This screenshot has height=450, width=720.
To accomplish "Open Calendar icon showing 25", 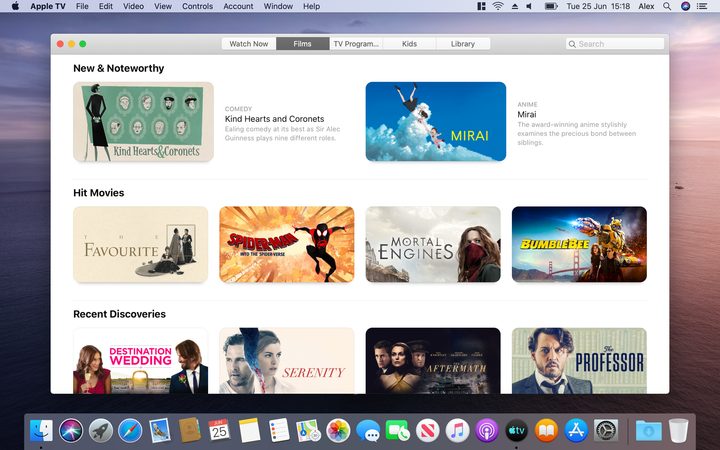I will pos(219,431).
